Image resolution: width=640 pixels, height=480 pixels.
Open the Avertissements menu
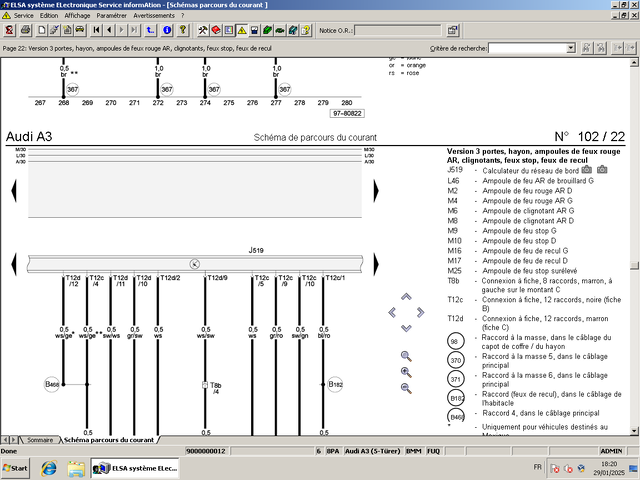[x=153, y=16]
